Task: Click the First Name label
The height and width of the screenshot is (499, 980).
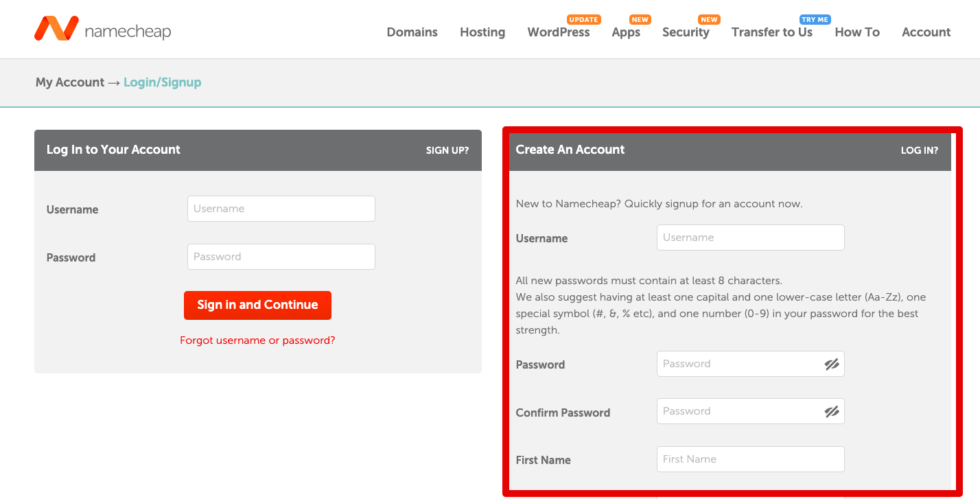Action: [x=544, y=460]
